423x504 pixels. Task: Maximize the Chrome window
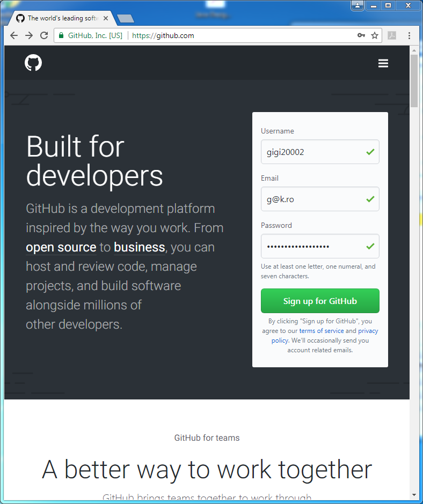tap(388, 5)
